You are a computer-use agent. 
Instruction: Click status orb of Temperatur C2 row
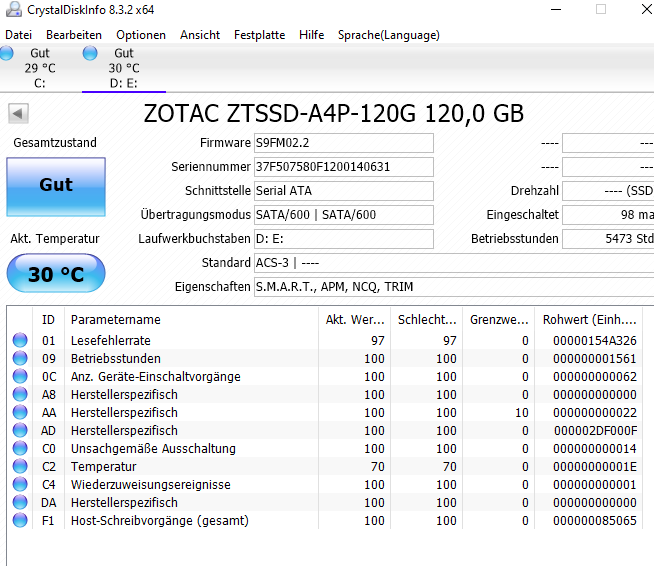[20, 466]
